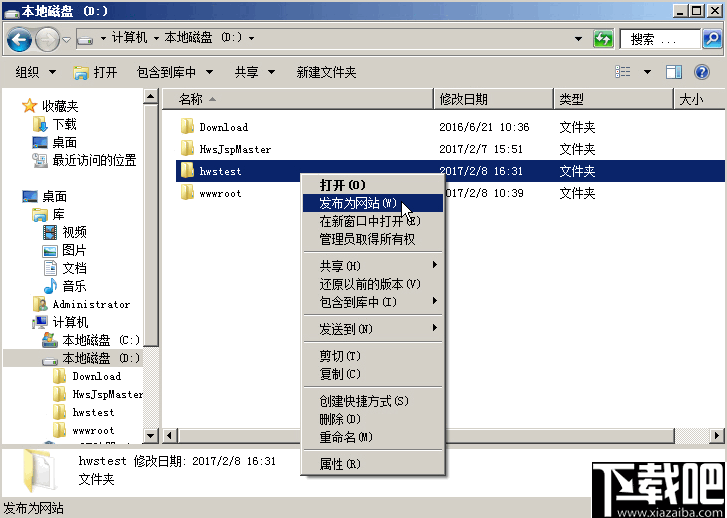Image resolution: width=727 pixels, height=518 pixels.
Task: Click the sidebar scrollbar down arrow
Action: coord(150,435)
